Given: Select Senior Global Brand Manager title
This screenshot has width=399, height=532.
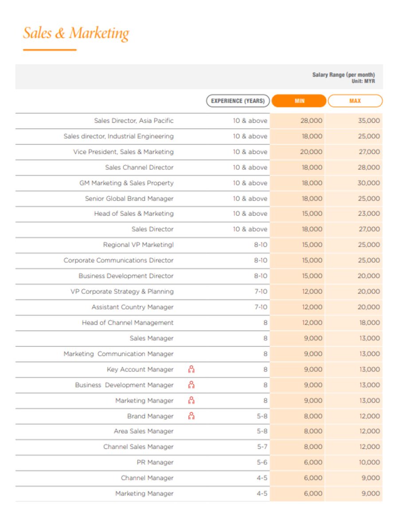Looking at the screenshot, I should point(129,198).
